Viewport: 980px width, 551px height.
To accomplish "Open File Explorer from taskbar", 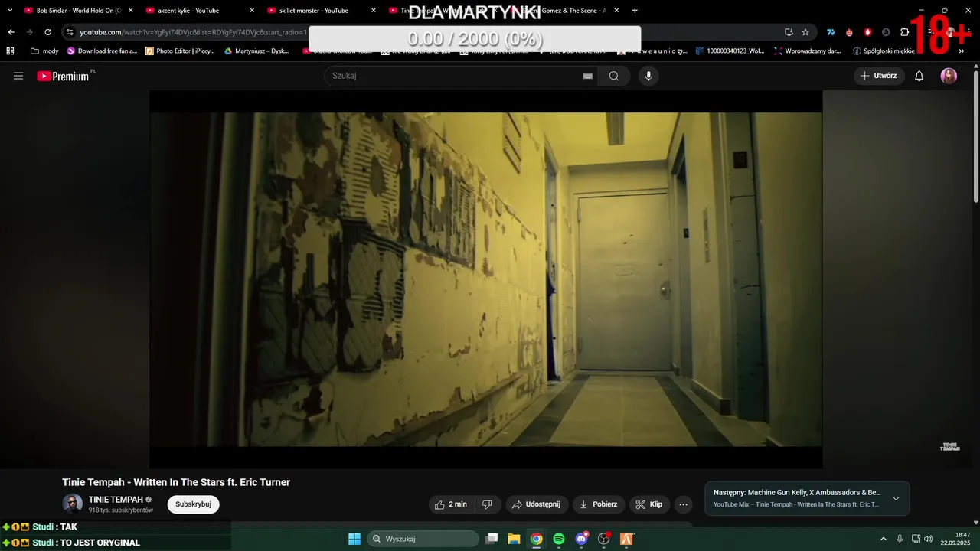I will tap(514, 539).
